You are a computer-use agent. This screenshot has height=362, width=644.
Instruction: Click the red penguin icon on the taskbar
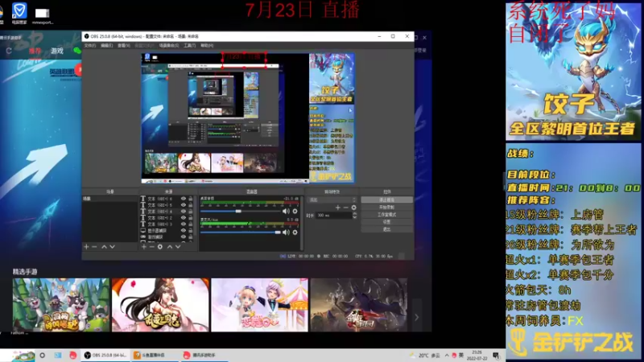[72, 355]
